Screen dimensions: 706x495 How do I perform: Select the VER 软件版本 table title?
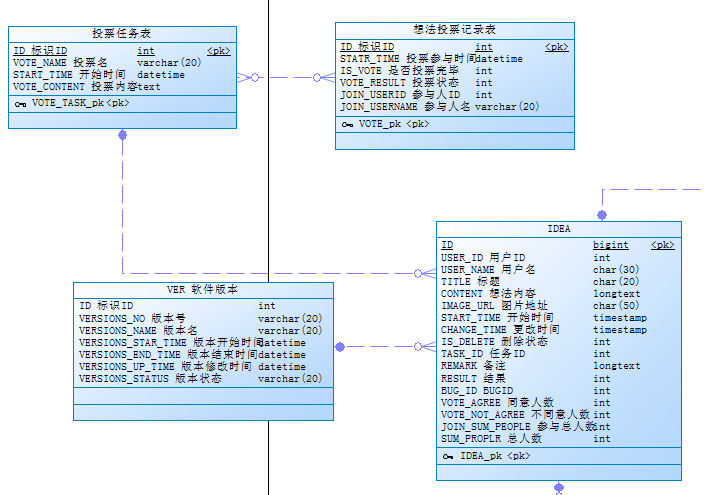tap(202, 290)
